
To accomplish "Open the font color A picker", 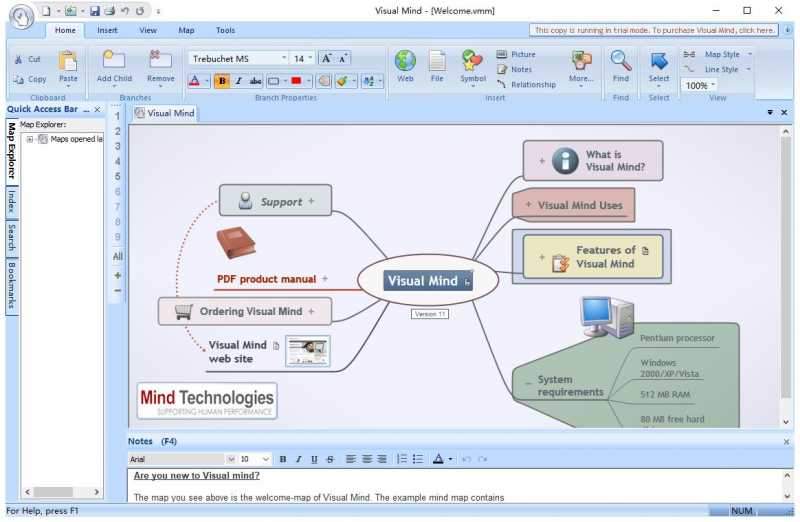I will [194, 81].
